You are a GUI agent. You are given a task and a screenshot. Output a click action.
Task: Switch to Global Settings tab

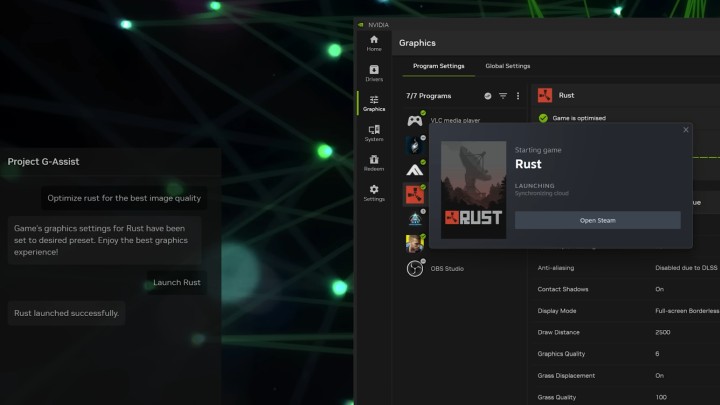[507, 66]
